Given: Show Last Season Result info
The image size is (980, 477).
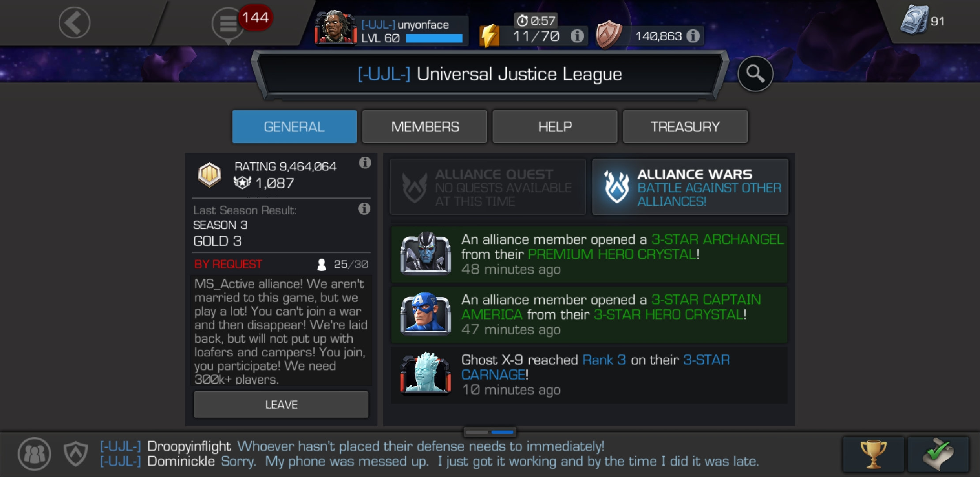Looking at the screenshot, I should (x=364, y=208).
